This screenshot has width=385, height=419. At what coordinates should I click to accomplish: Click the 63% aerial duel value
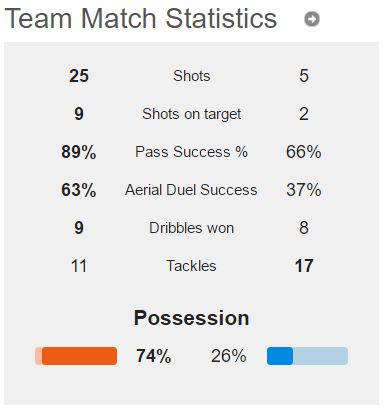[79, 190]
